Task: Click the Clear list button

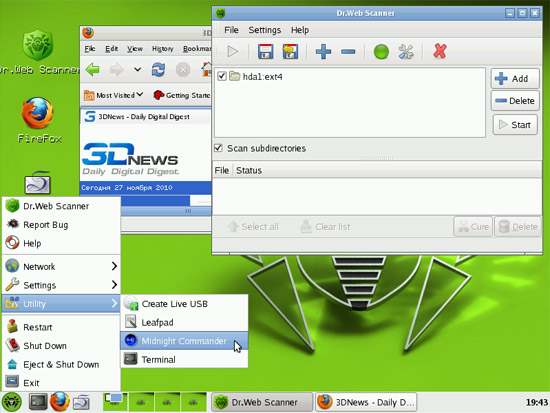Action: [325, 227]
